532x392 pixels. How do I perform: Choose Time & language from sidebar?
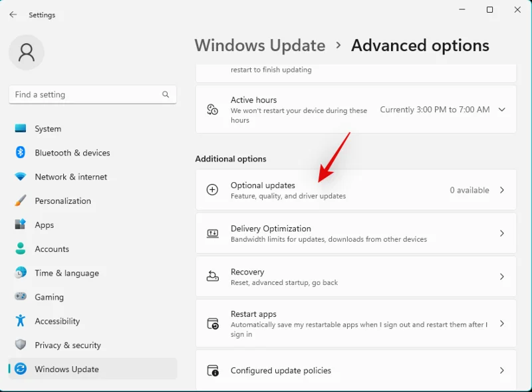(21, 273)
